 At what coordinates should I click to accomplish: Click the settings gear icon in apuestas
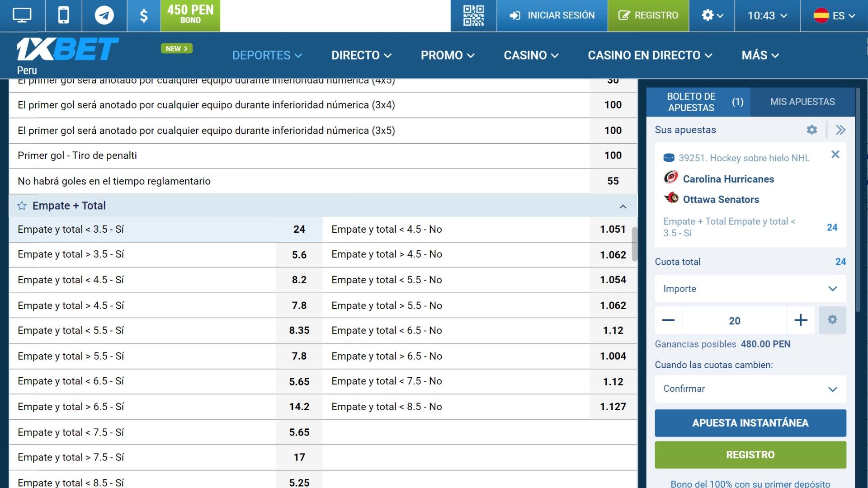pyautogui.click(x=811, y=130)
